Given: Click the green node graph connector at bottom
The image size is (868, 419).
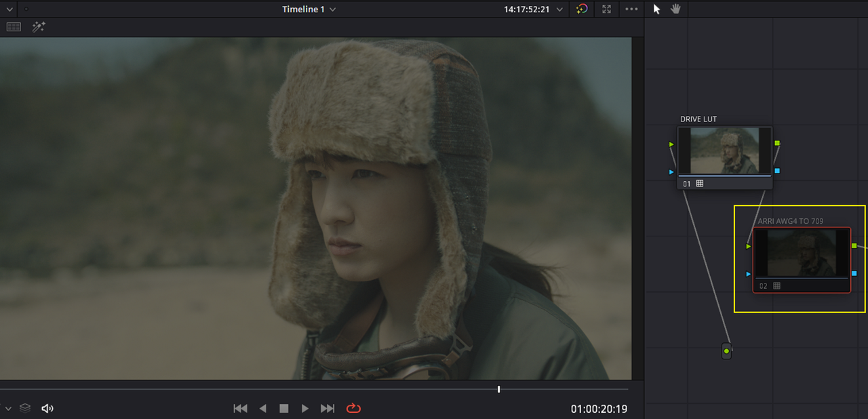Looking at the screenshot, I should coord(727,351).
